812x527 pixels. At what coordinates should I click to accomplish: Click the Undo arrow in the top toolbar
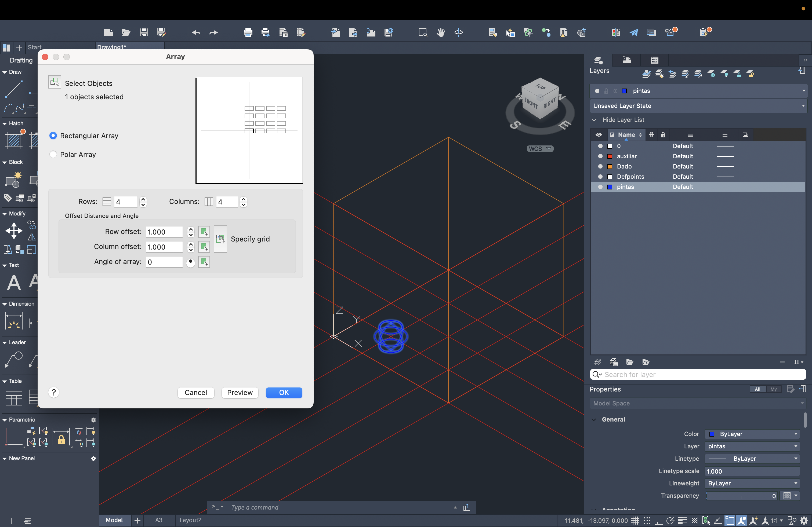(x=196, y=33)
